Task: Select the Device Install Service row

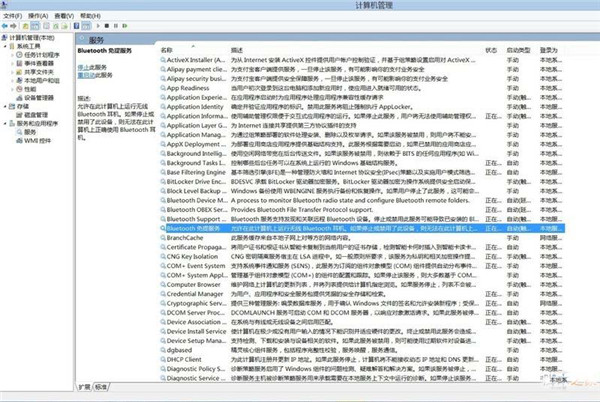Action: 362,331
